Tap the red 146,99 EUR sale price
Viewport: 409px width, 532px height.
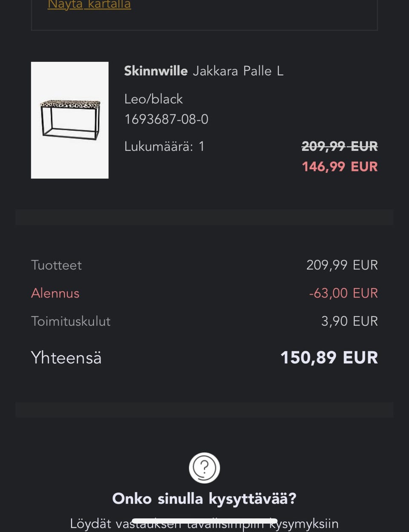(x=340, y=166)
